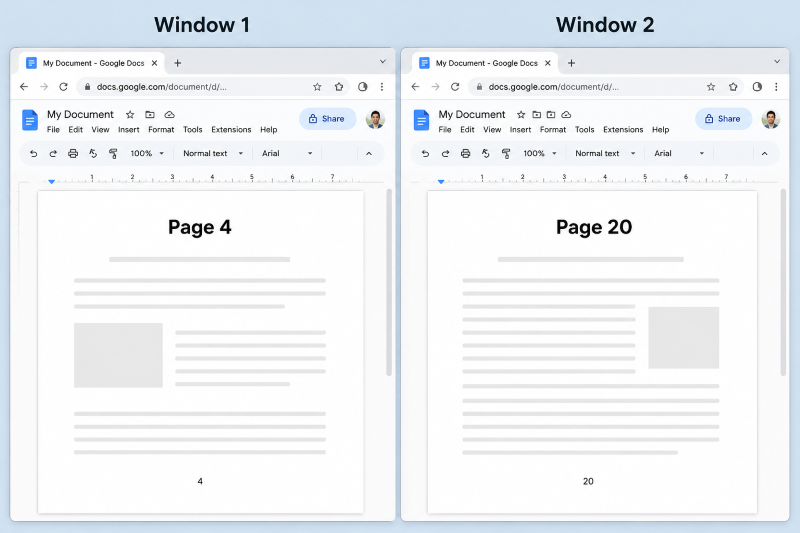Click undo icon in Window 1 toolbar
The image size is (800, 533).
[34, 154]
